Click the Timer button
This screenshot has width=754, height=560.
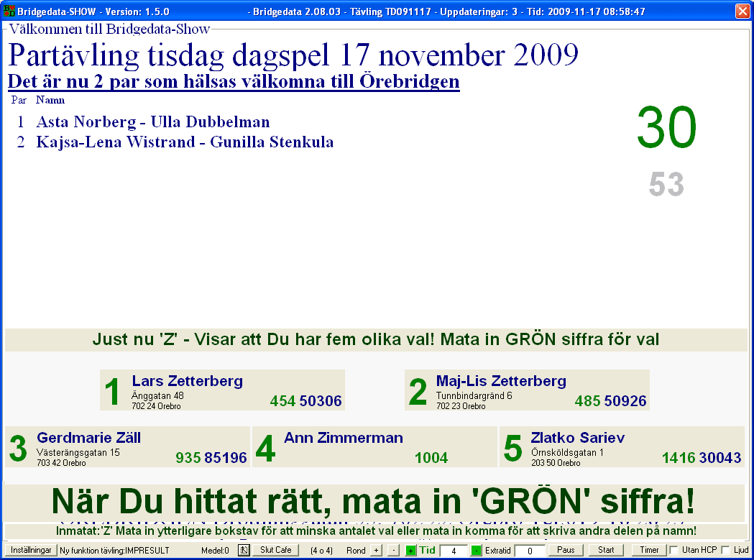pos(649,550)
